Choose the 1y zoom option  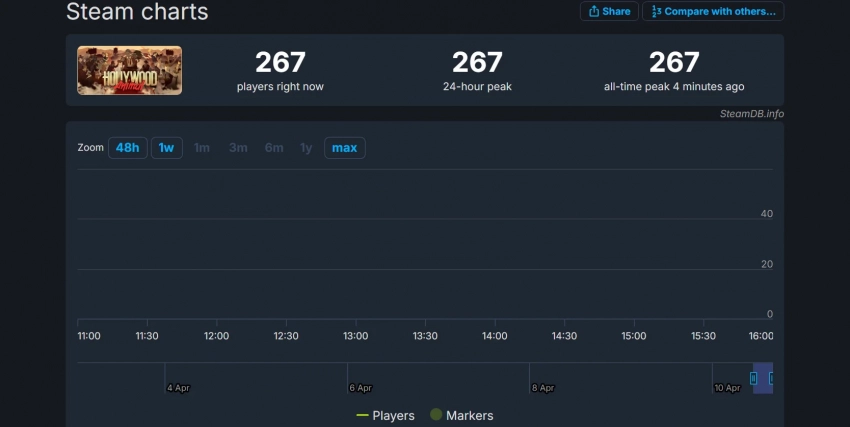[x=306, y=148]
